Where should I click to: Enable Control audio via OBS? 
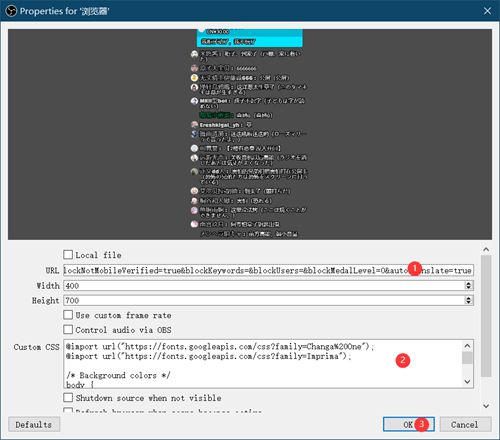pyautogui.click(x=68, y=330)
